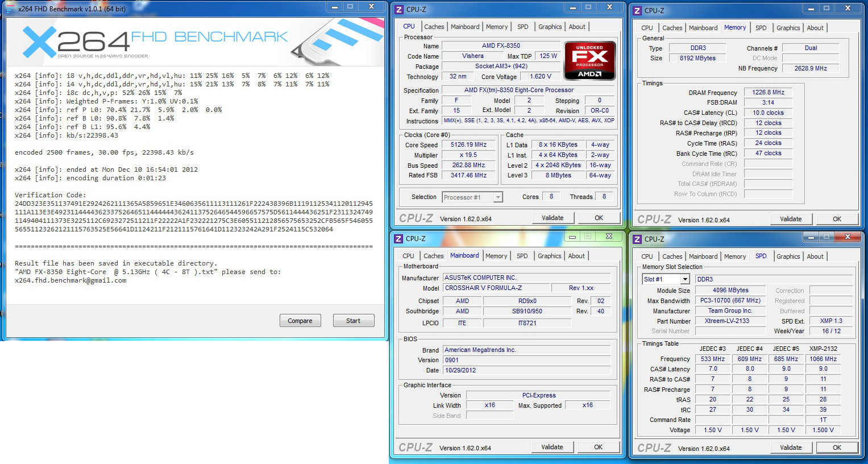The image size is (868, 464).
Task: Select Memory tab in the CPU-Z motherboard window
Action: pyautogui.click(x=496, y=256)
